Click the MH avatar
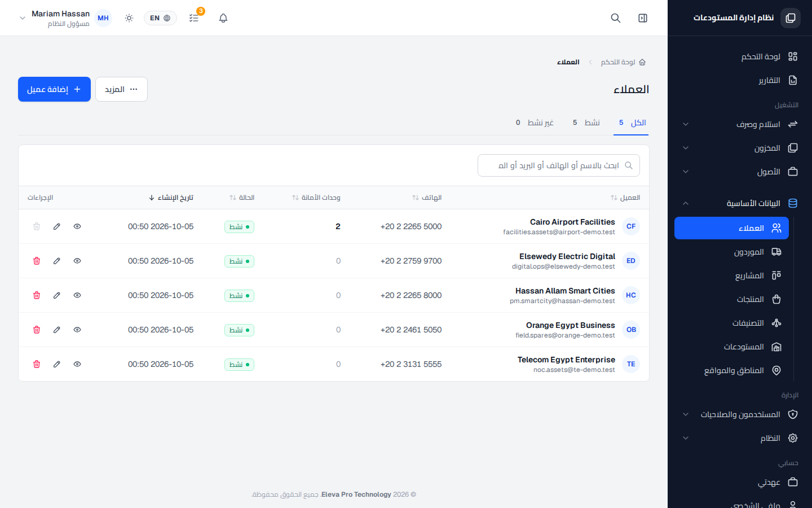812x508 pixels. pos(103,18)
